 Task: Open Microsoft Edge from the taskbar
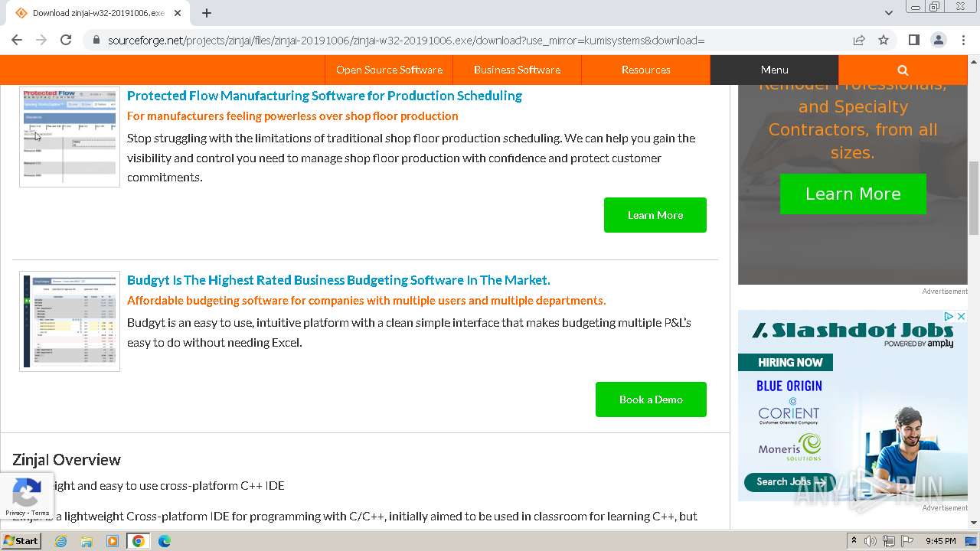point(165,541)
